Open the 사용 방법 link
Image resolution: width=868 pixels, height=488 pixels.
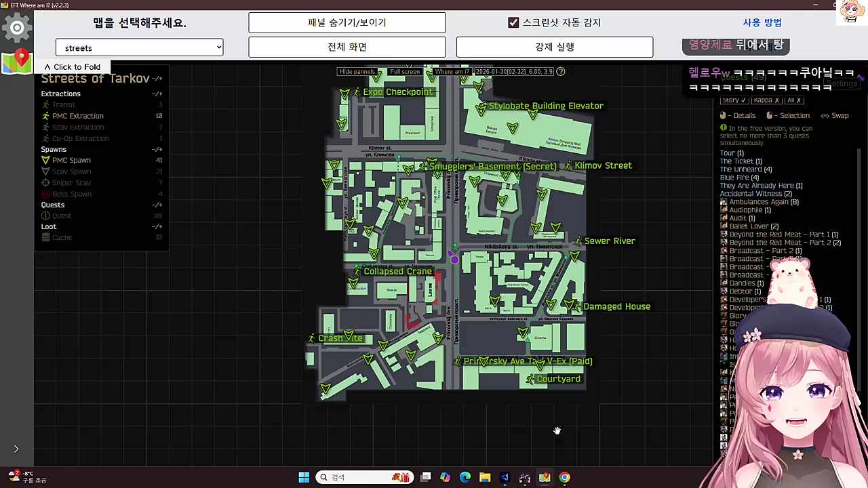click(762, 22)
